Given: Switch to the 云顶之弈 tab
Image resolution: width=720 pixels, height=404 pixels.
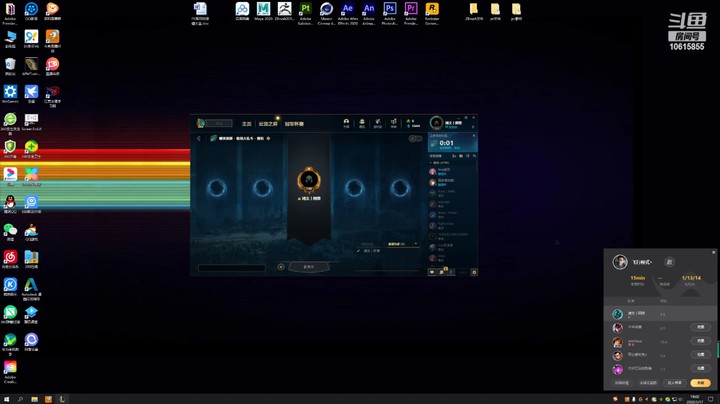Looking at the screenshot, I should [268, 124].
